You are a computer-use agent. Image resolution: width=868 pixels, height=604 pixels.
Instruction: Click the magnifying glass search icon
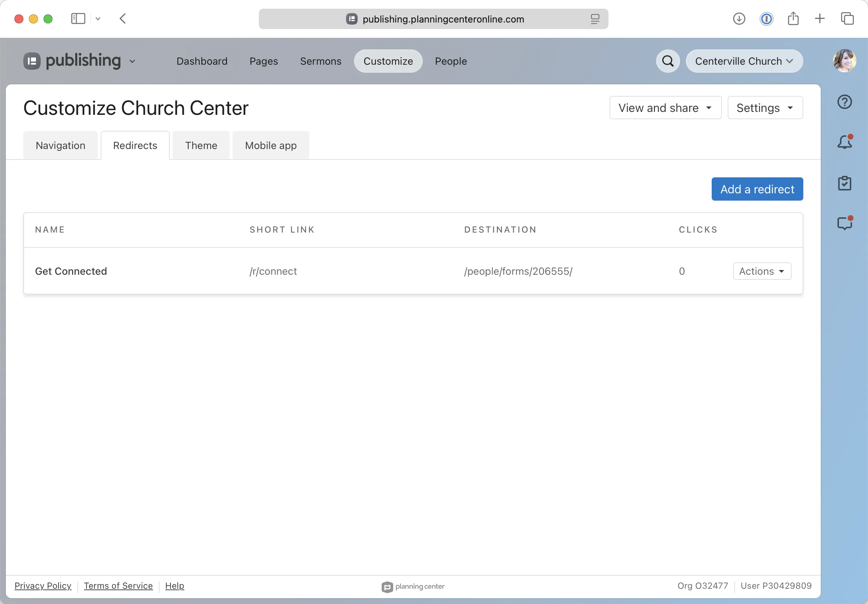(668, 61)
